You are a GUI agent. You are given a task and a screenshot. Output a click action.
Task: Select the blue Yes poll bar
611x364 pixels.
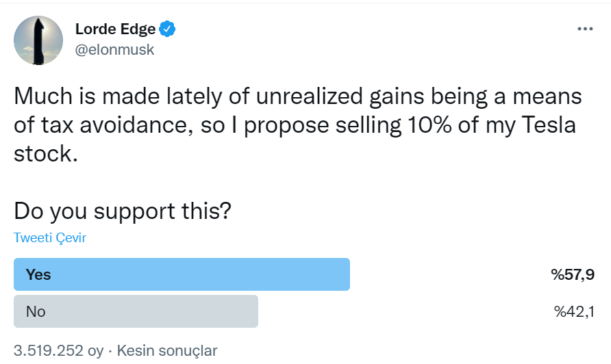tap(182, 274)
